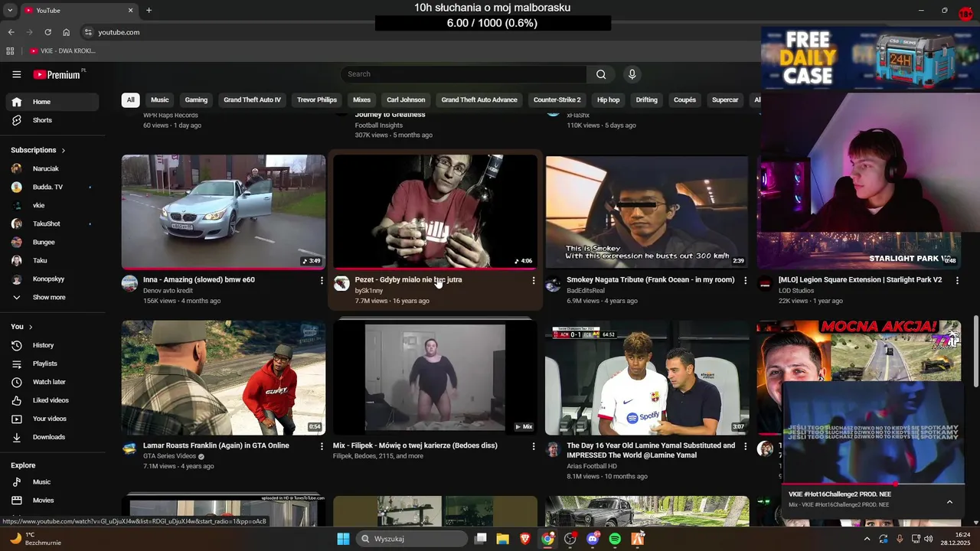Open Budda. TV channel subscription
The image size is (980, 551).
click(52, 187)
